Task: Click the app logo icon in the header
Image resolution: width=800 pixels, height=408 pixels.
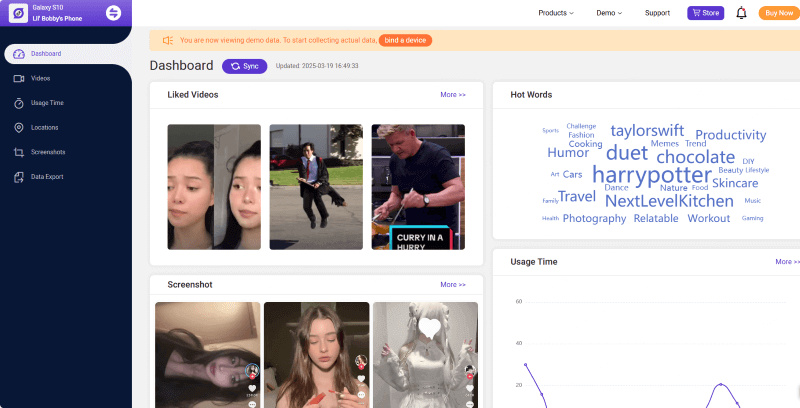Action: [x=18, y=13]
